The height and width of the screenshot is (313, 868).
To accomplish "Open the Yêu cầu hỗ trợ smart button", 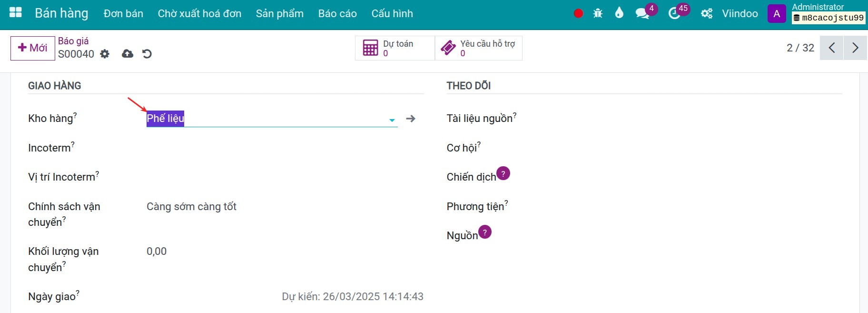I will point(479,48).
